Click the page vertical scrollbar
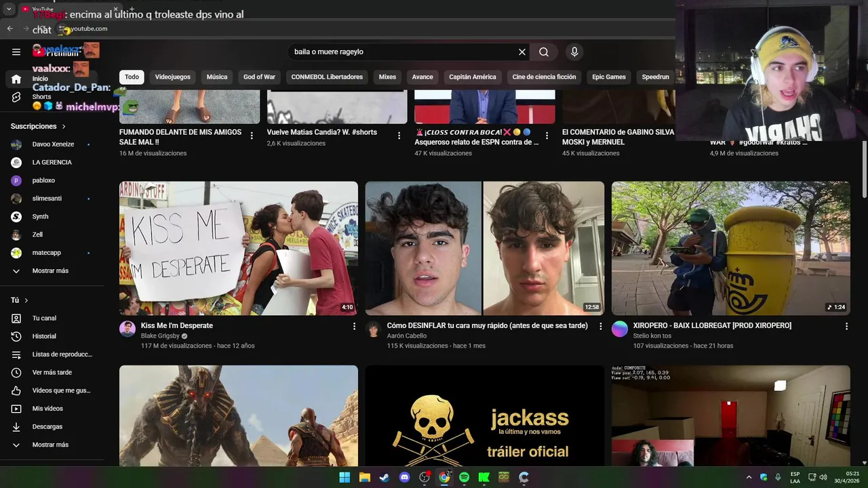 click(864, 169)
